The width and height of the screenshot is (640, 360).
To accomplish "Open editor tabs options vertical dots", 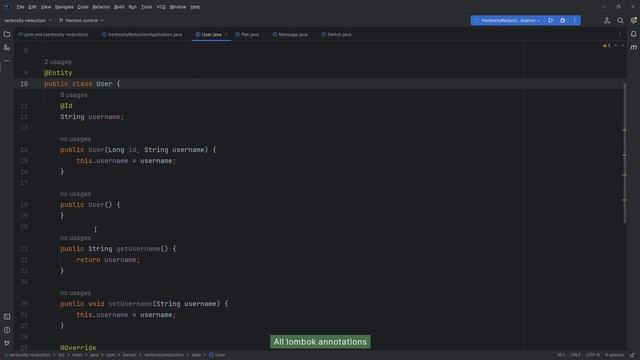I will [x=620, y=35].
